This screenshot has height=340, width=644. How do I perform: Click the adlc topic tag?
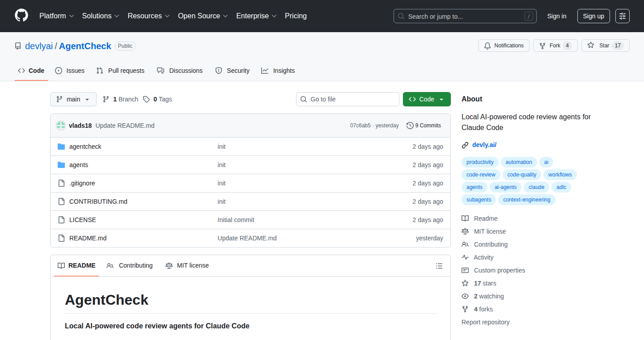pos(561,187)
